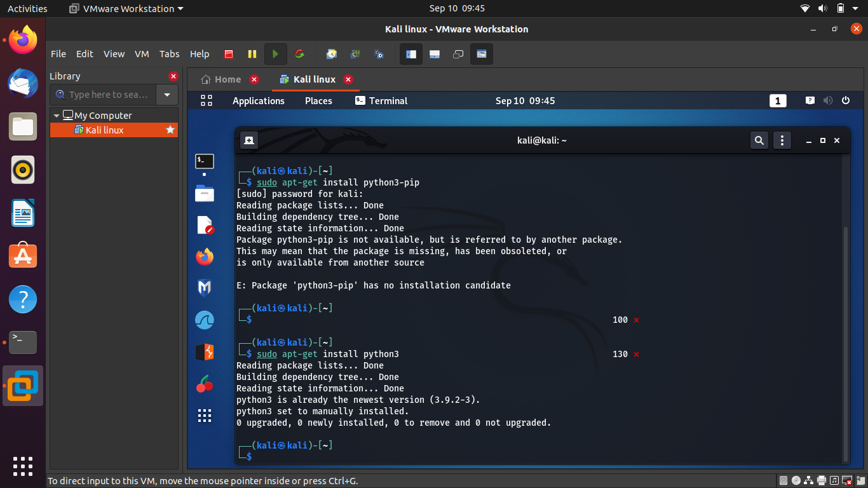Click the printer device icon in status bar
Image resolution: width=868 pixels, height=488 pixels.
point(822,480)
